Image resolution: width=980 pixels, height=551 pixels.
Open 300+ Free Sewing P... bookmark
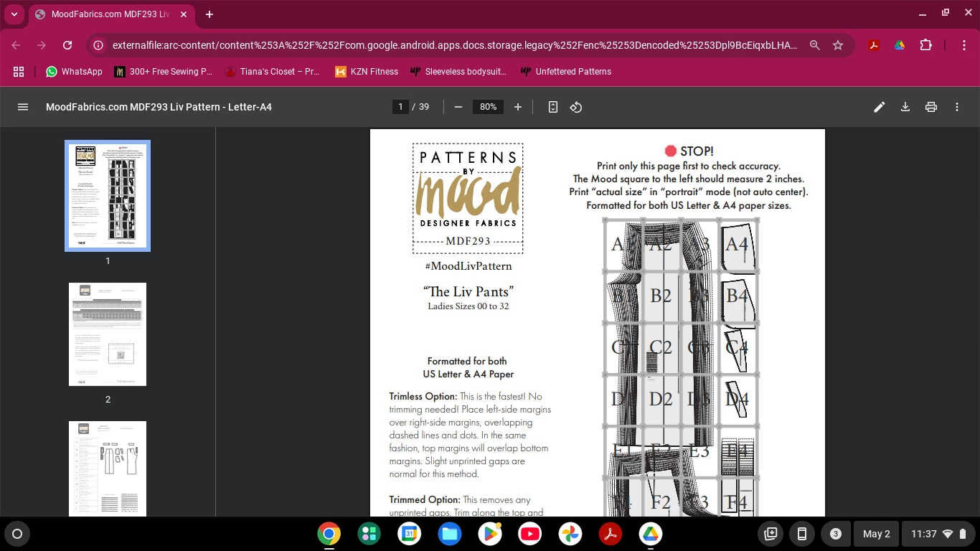pos(164,72)
